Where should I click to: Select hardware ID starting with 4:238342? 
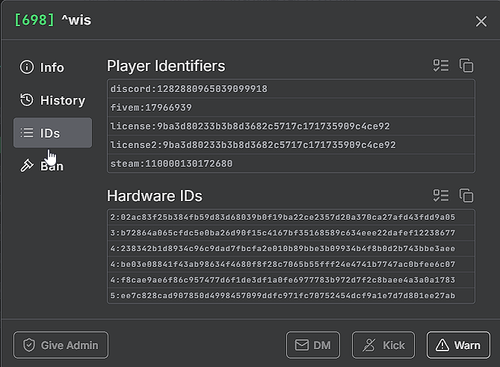tap(291, 249)
